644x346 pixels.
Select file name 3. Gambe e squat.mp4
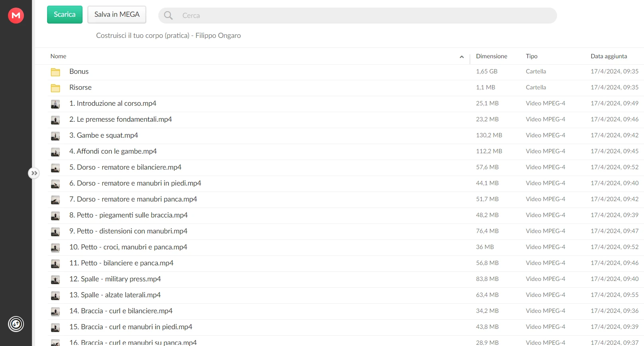pos(104,135)
